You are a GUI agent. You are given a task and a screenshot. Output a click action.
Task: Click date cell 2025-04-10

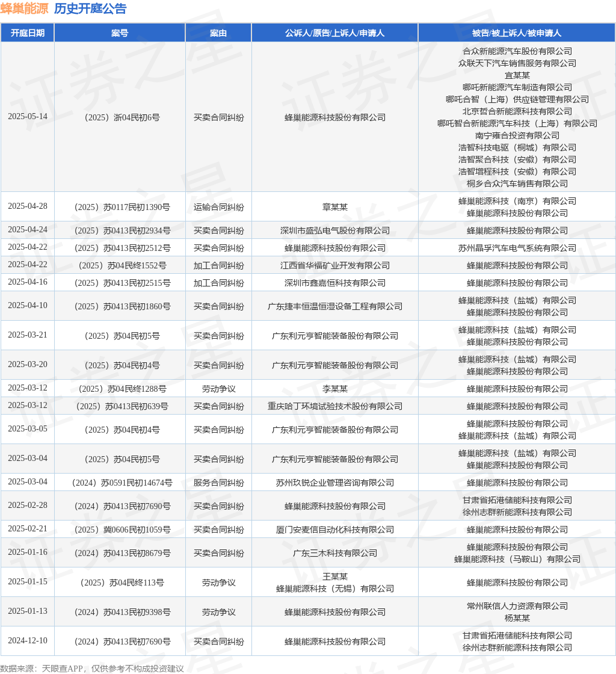[28, 306]
